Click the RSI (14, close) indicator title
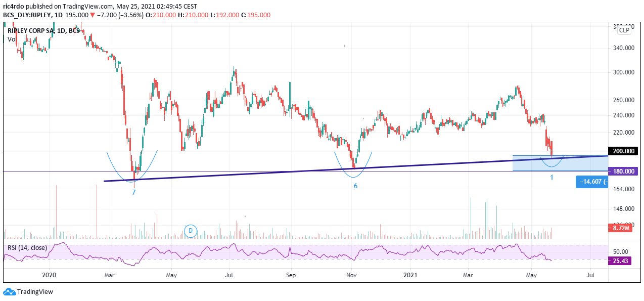The height and width of the screenshot is (301, 644). pos(27,248)
